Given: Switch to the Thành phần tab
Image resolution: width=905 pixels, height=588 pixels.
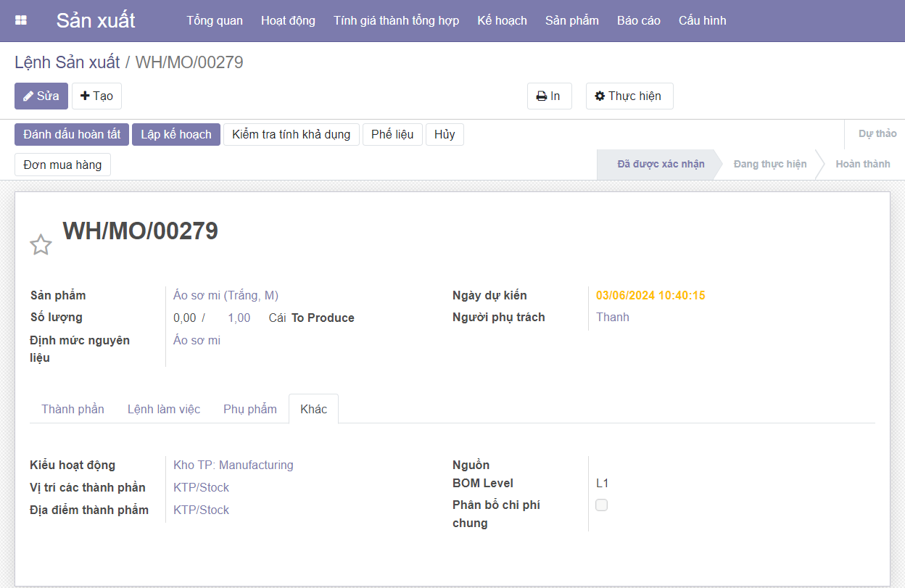Looking at the screenshot, I should click(73, 409).
